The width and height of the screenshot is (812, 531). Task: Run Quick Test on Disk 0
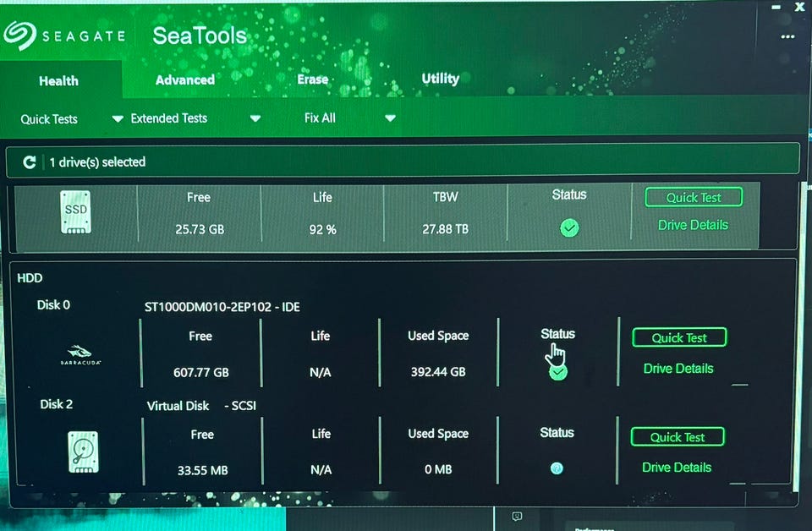point(679,337)
